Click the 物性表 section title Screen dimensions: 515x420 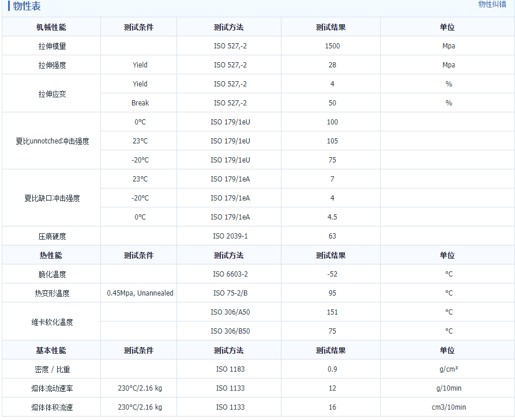[x=27, y=7]
